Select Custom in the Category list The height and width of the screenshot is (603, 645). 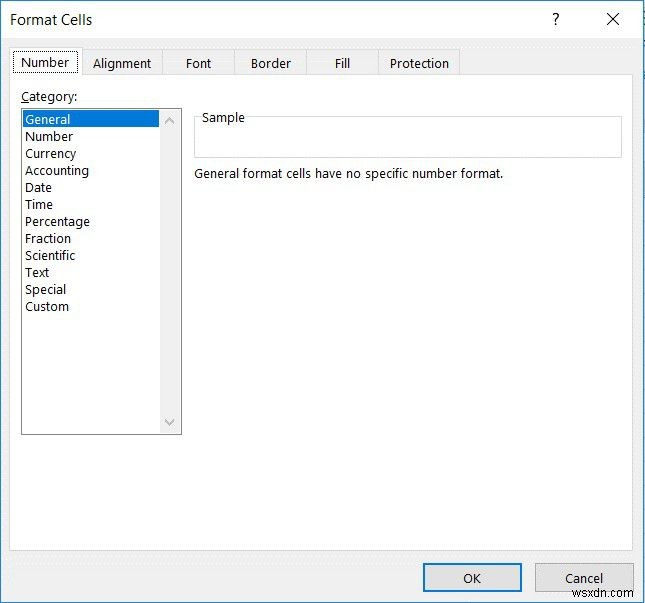click(x=47, y=307)
